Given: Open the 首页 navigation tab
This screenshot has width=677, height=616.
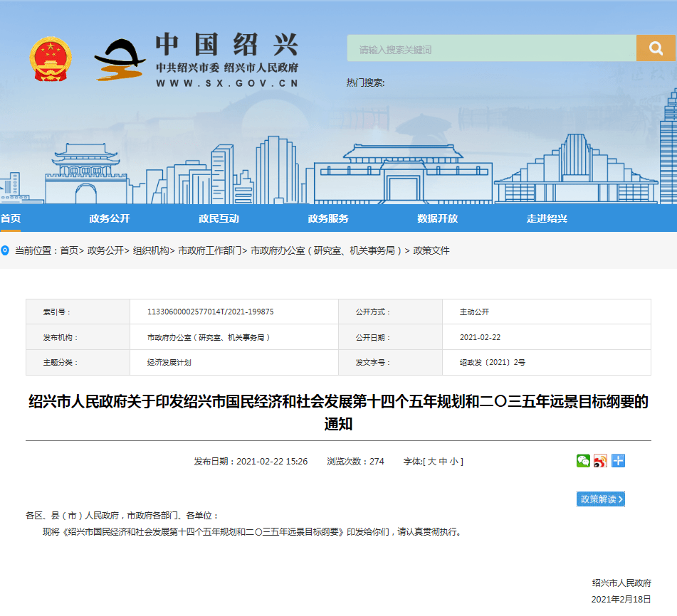Looking at the screenshot, I should point(11,218).
